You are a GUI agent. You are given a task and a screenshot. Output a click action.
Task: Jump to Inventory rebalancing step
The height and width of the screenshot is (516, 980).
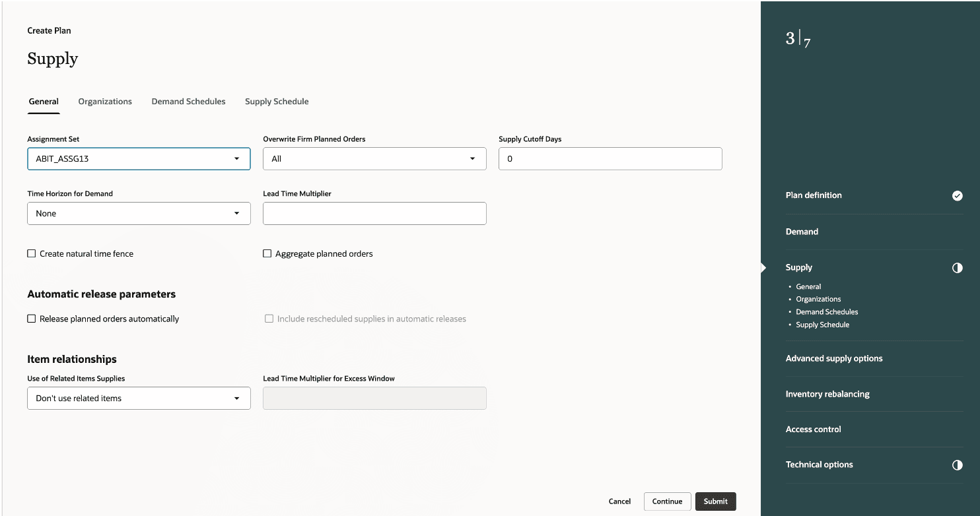[827, 394]
